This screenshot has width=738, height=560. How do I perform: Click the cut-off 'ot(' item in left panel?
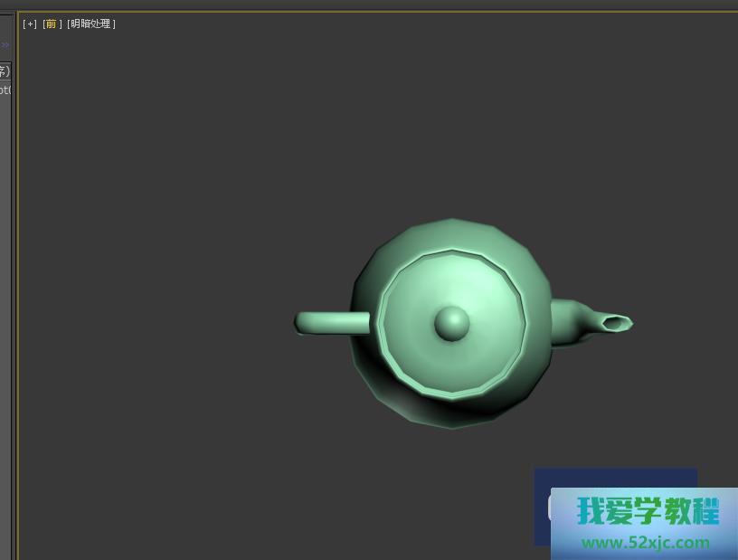coord(5,90)
